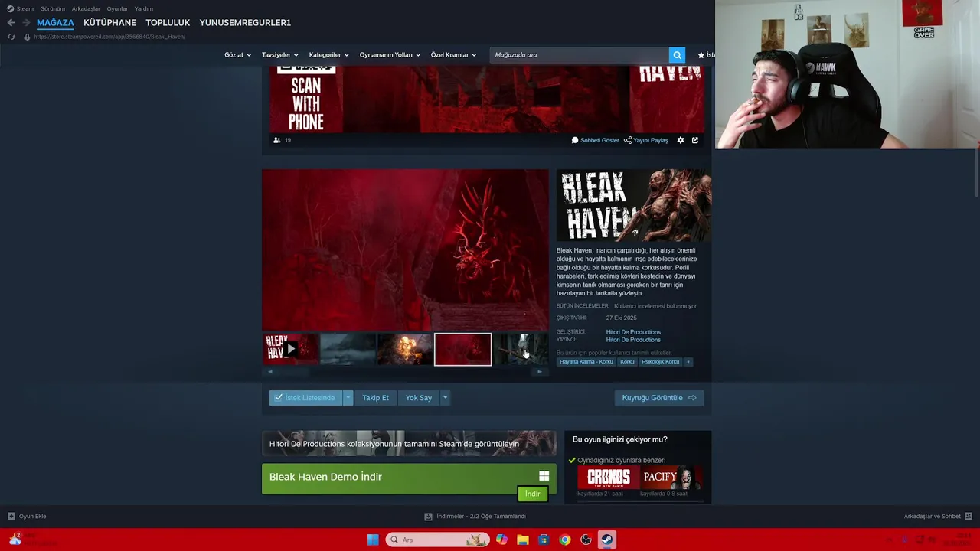
Task: Open the YUNUSEMREGURLER1 profile tab
Action: coord(245,23)
